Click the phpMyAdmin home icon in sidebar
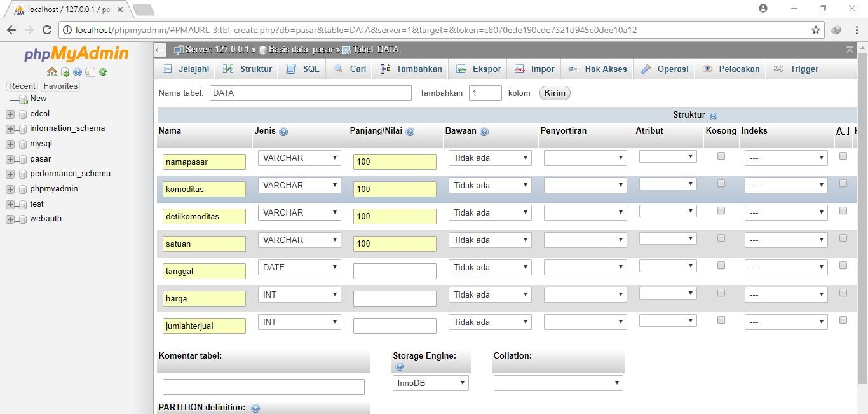This screenshot has width=868, height=414. coord(53,72)
